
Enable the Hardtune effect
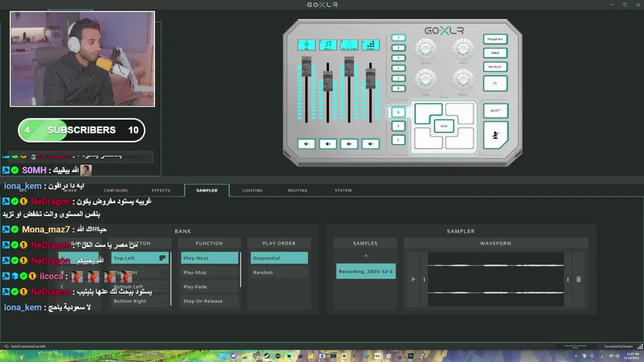(x=495, y=66)
